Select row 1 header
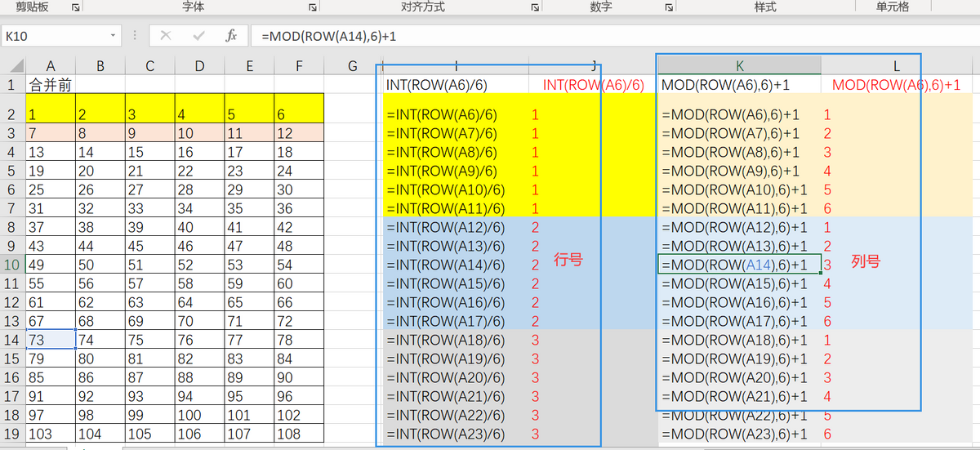 (12, 84)
